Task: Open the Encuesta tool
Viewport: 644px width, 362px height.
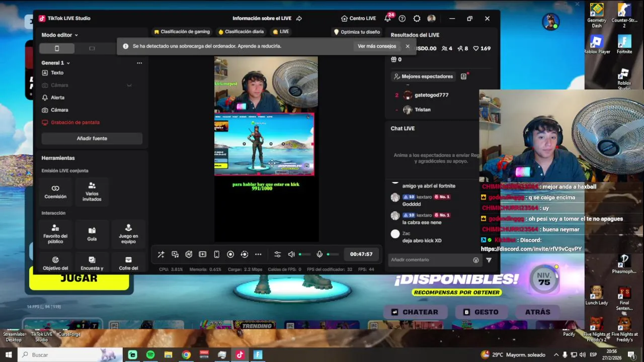Action: tap(92, 263)
